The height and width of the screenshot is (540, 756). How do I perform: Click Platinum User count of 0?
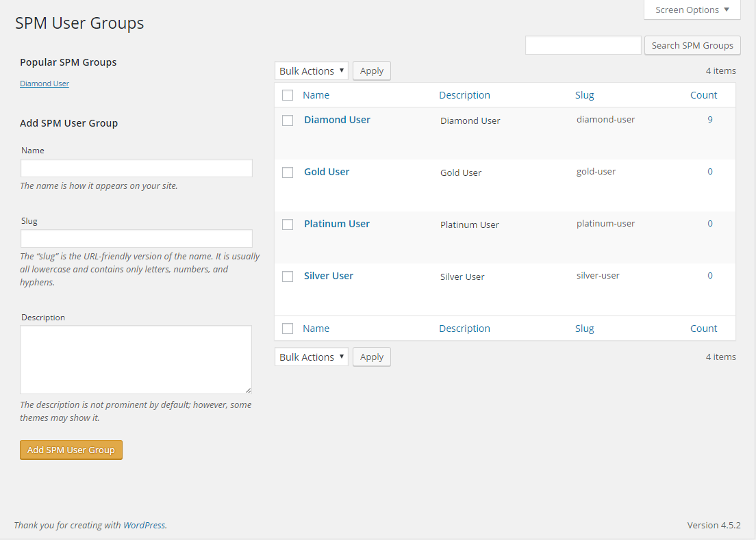coord(709,224)
